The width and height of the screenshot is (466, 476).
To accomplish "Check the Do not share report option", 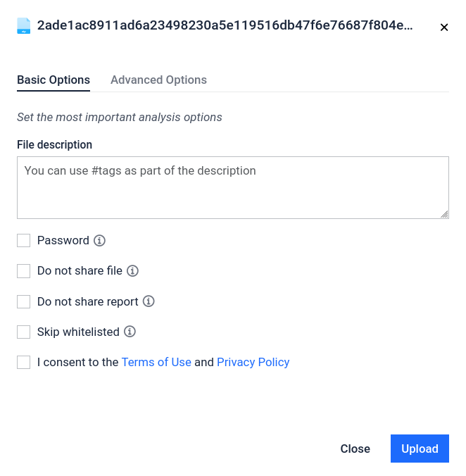I will point(24,301).
